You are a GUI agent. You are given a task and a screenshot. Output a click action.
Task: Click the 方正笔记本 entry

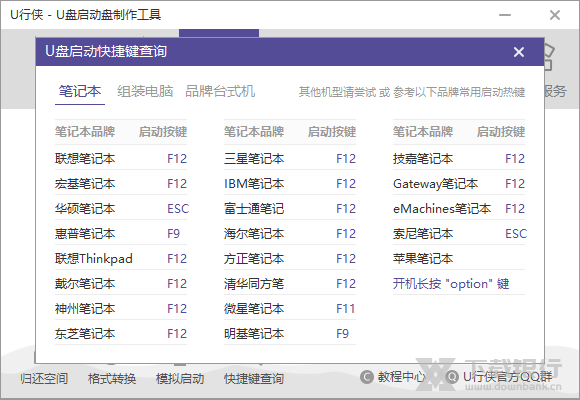tap(254, 258)
